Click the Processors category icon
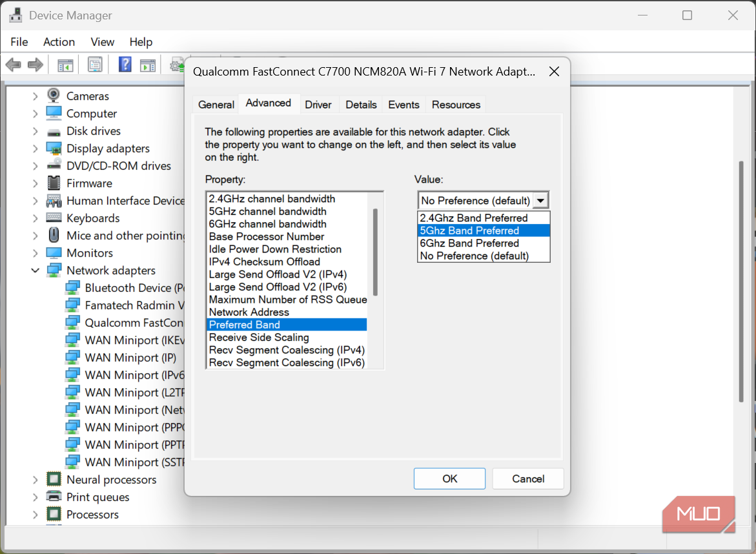 pyautogui.click(x=54, y=514)
